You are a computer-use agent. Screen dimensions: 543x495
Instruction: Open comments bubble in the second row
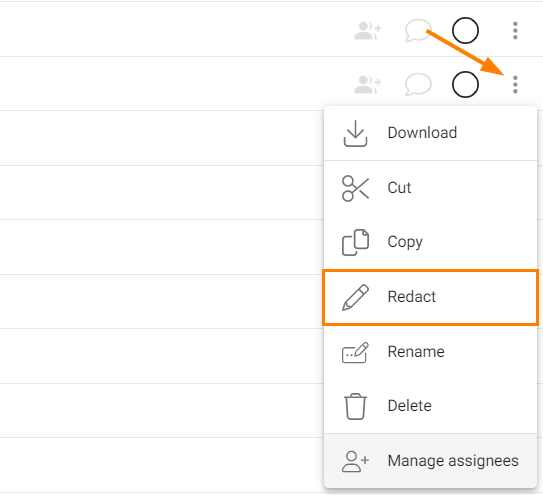point(418,84)
